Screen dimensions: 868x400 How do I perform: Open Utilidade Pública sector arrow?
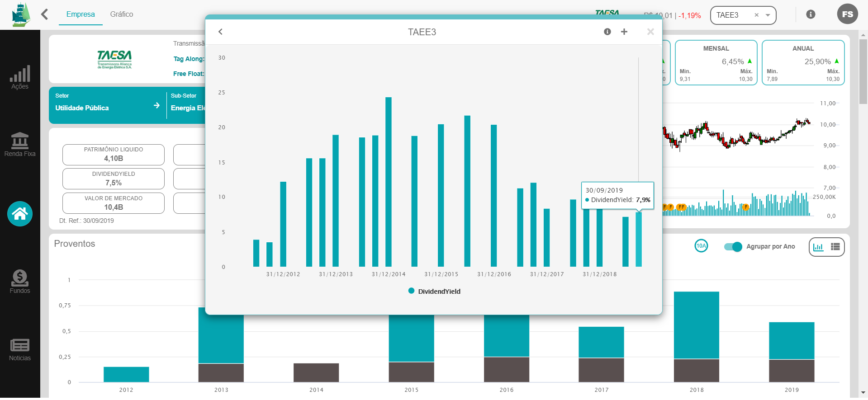157,105
